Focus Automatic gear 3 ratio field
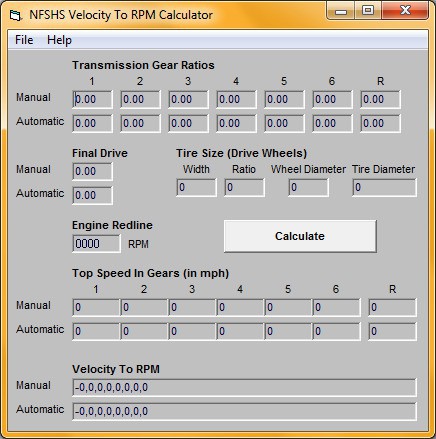The width and height of the screenshot is (436, 439). [188, 123]
